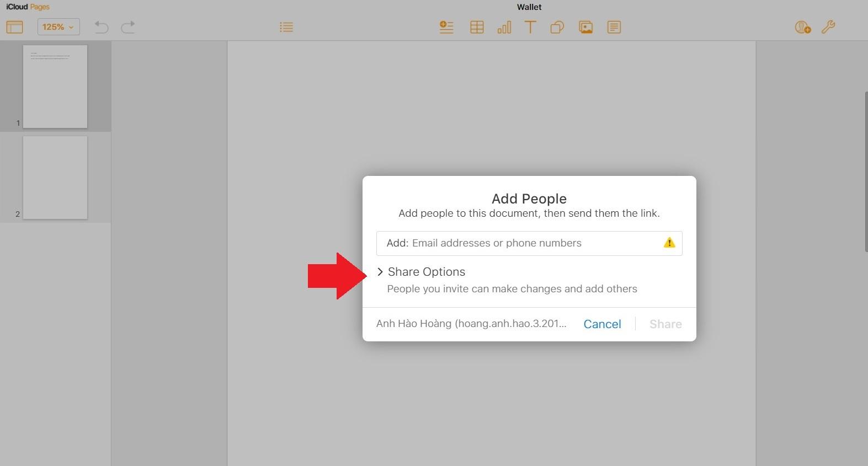The image size is (868, 466).
Task: Expand Share Options chevron
Action: pyautogui.click(x=380, y=272)
